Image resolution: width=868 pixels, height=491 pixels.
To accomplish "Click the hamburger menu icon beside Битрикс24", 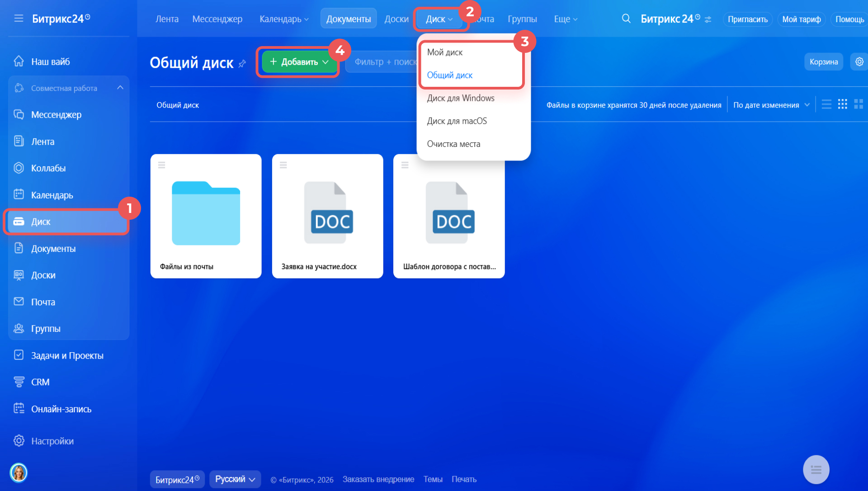I will [x=19, y=19].
